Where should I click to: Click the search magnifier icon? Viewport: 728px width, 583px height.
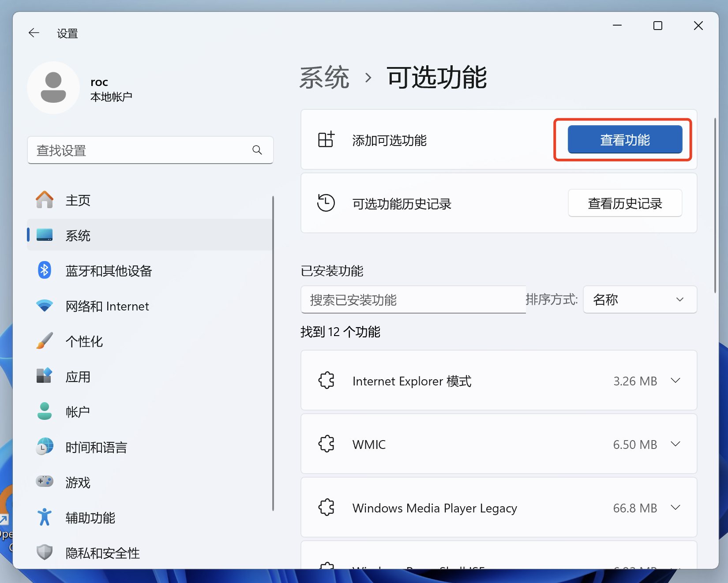[257, 150]
